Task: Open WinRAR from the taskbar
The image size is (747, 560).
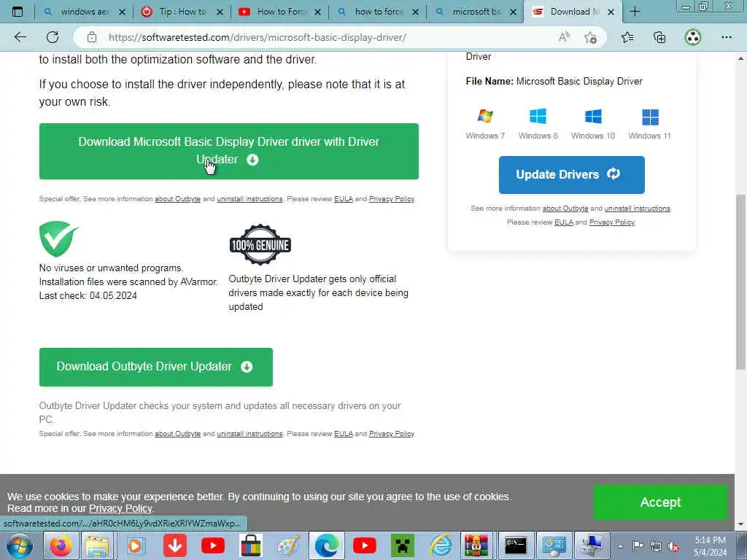Action: click(x=476, y=545)
